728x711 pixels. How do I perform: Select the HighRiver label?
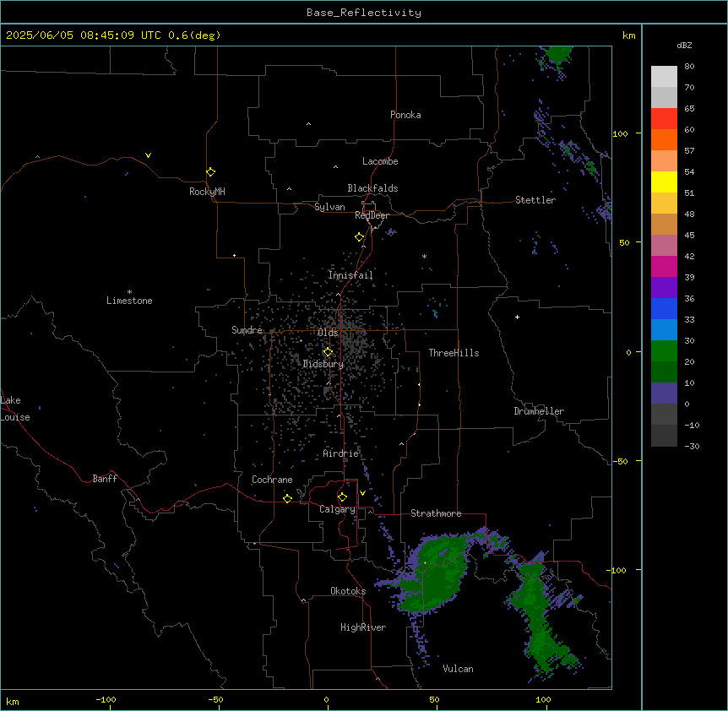363,627
